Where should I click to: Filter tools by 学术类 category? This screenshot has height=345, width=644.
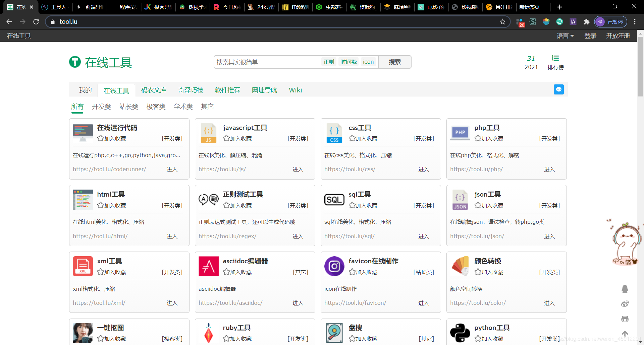183,107
